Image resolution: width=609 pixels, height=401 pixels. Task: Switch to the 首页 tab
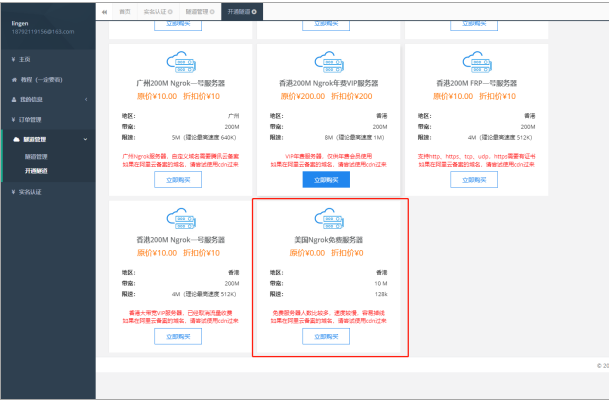[125, 12]
